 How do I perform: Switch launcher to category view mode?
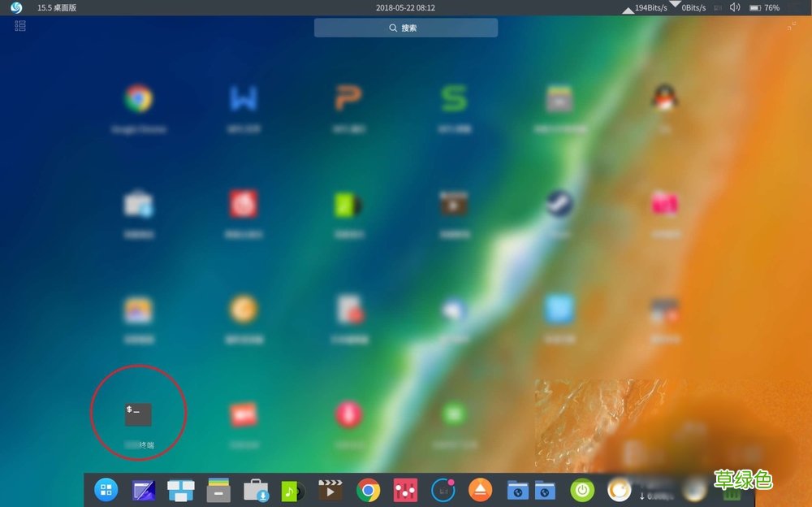tap(19, 25)
